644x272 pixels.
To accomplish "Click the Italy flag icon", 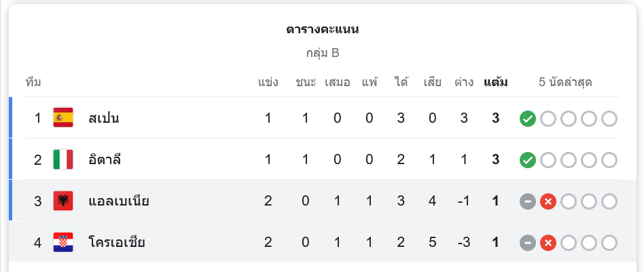I will tap(63, 159).
